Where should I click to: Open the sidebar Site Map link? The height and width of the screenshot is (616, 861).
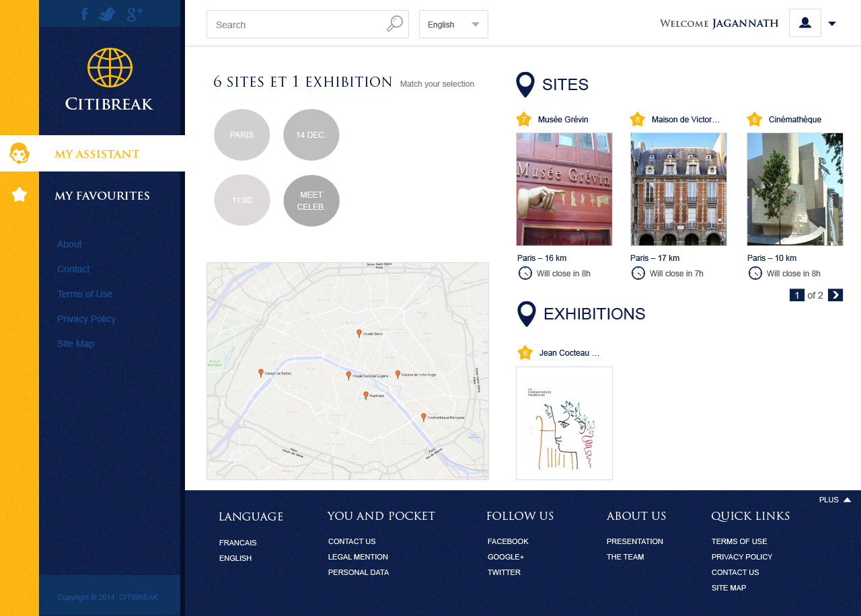[x=75, y=344]
